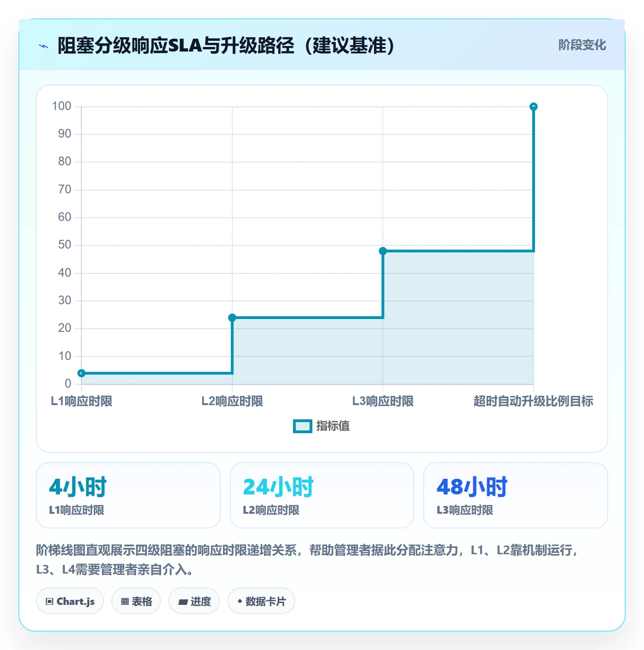Click the 指标值 legend label
Screen dimensions: 644x650
(x=333, y=426)
